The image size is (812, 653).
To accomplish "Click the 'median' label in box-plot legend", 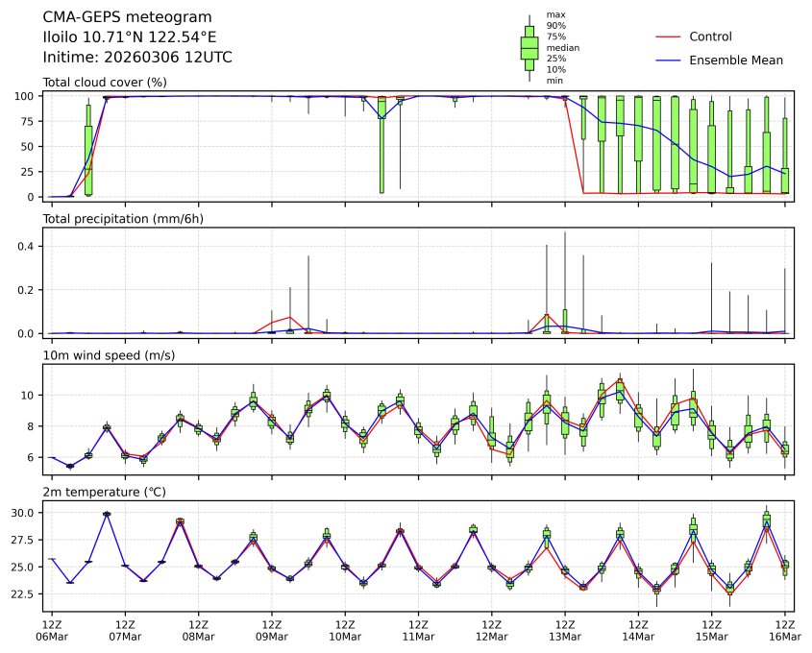I will (562, 47).
